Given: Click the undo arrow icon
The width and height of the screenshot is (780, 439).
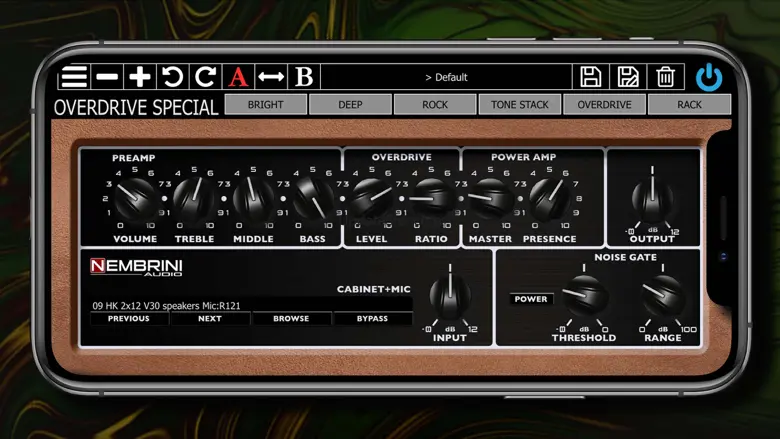Looking at the screenshot, I should pyautogui.click(x=173, y=77).
